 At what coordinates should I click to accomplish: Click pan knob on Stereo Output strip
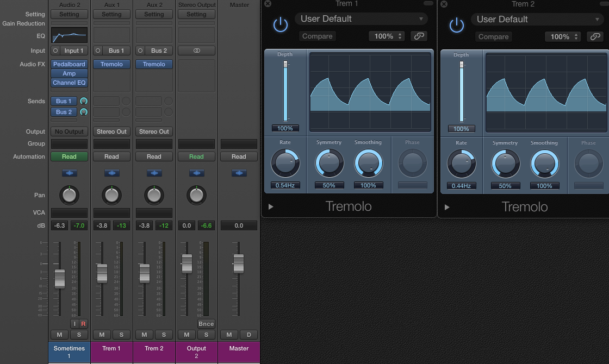(196, 195)
